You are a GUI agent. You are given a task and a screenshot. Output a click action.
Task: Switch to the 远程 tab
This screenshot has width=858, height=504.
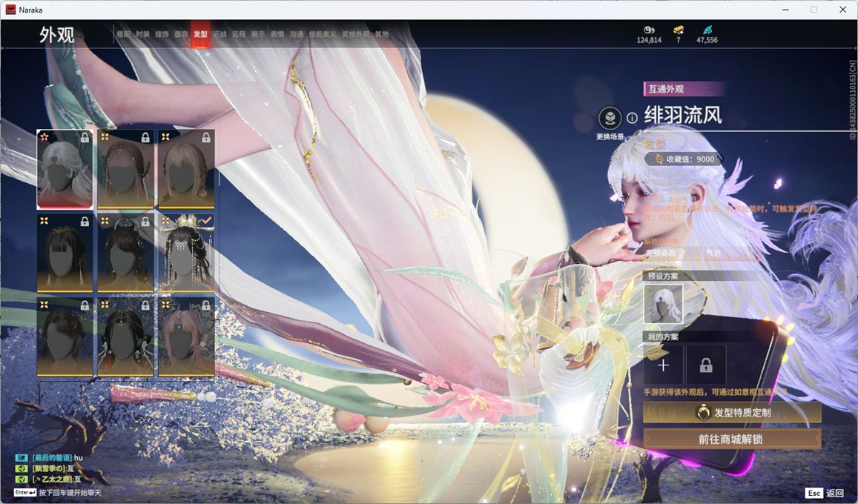pyautogui.click(x=239, y=34)
